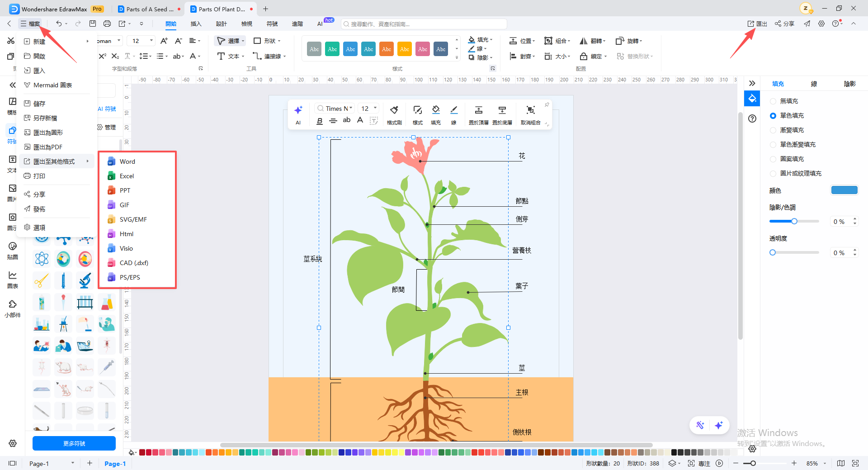This screenshot has height=470, width=868.
Task: Click the superscript X² icon
Action: pos(103,56)
